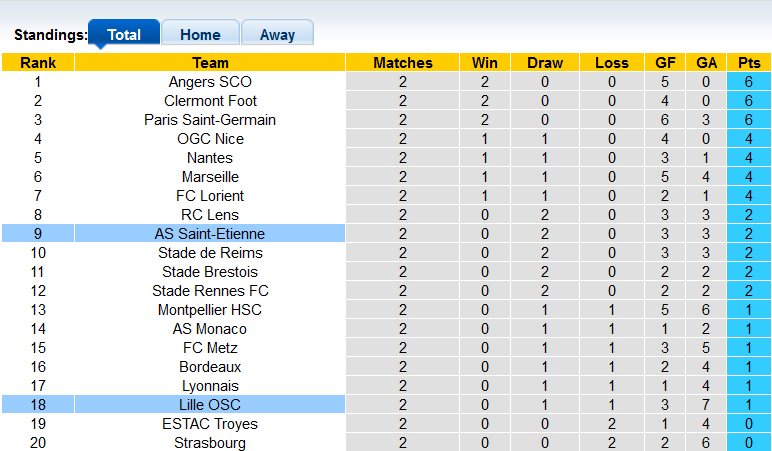Viewport: 772px width, 451px height.
Task: Click on Strasbourg at rank 20
Action: pos(210,443)
